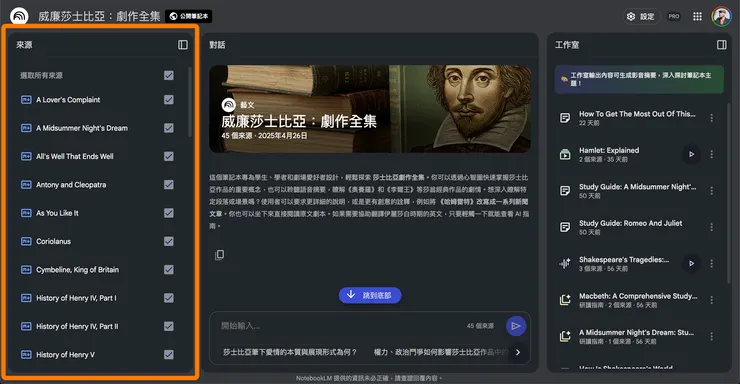Viewport: 740px width, 384px height.
Task: Open the Google apps grid
Action: 697,17
